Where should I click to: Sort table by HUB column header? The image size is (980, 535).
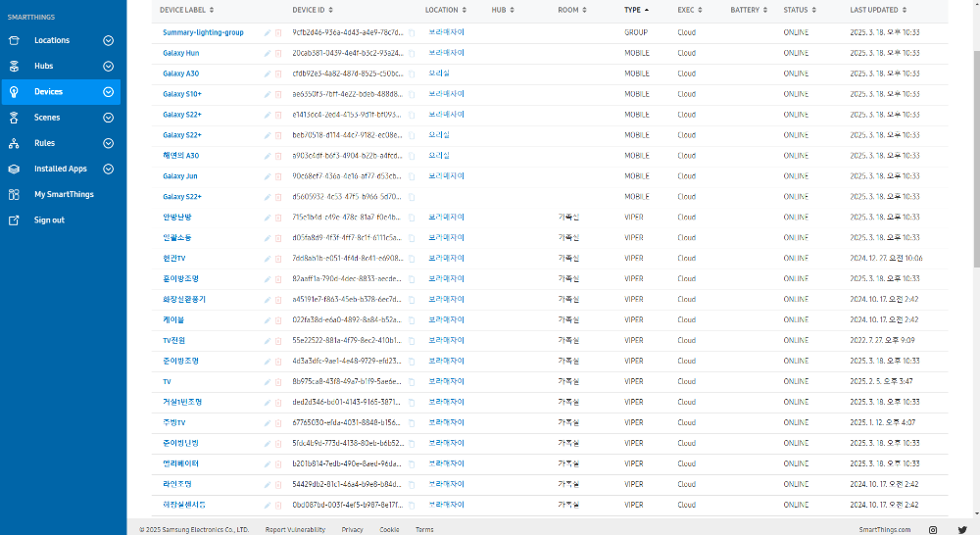point(503,10)
